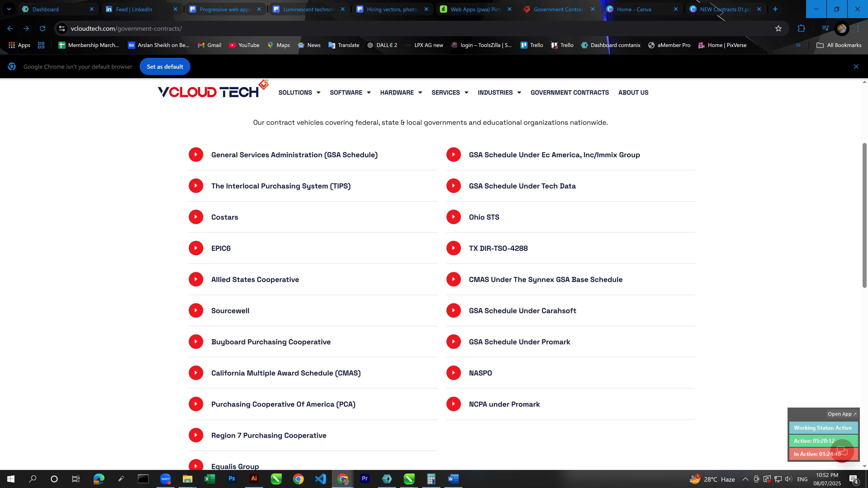Open the ENG language indicator in tray
The width and height of the screenshot is (868, 488).
pyautogui.click(x=802, y=479)
